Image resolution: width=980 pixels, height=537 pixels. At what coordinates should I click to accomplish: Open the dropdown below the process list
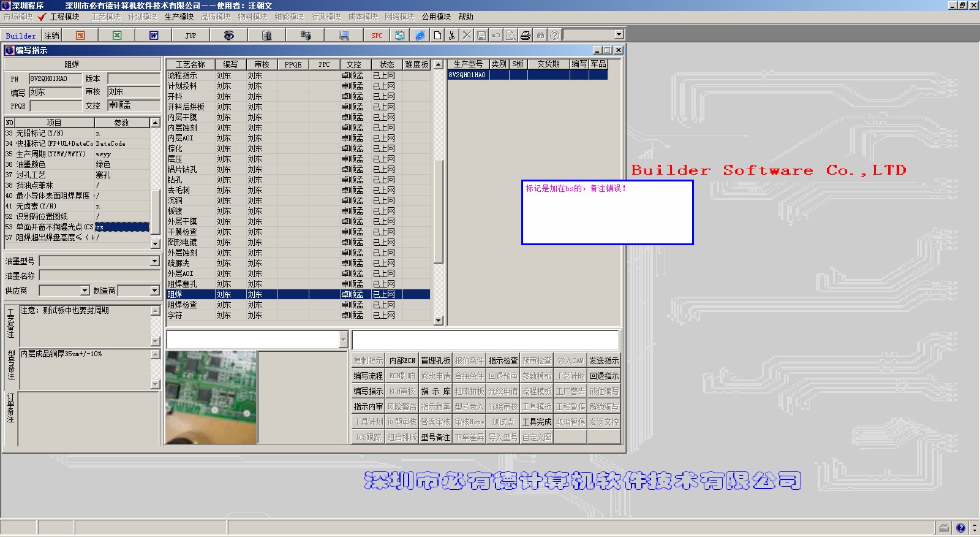click(x=343, y=340)
